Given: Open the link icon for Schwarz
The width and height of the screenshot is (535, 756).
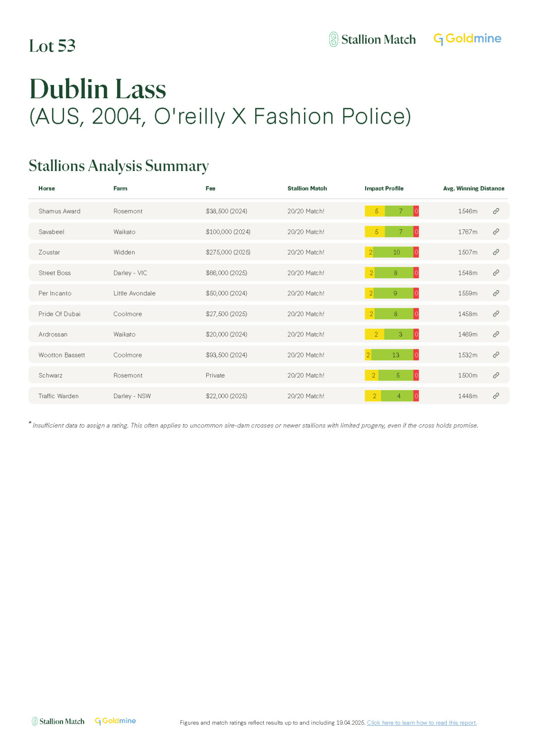Looking at the screenshot, I should 496,375.
